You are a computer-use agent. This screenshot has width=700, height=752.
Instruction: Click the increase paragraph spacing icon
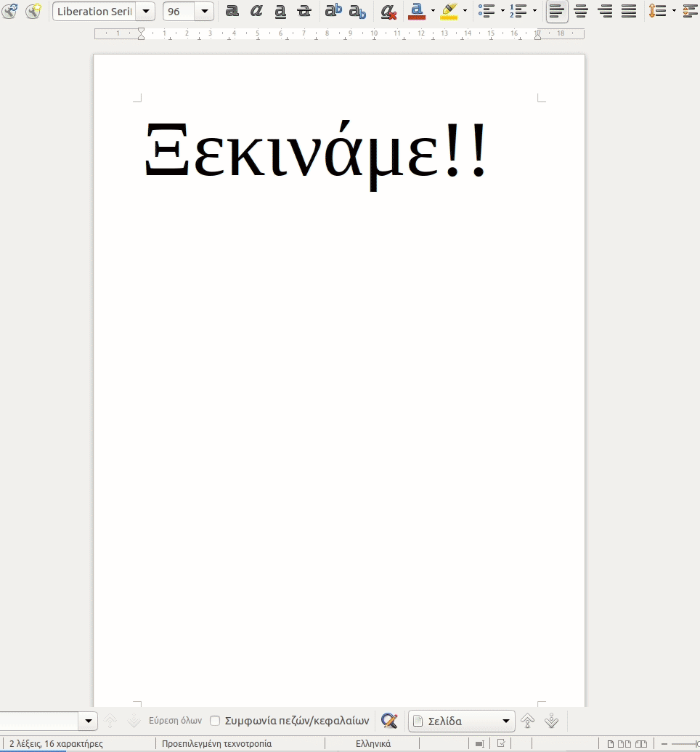point(691,11)
